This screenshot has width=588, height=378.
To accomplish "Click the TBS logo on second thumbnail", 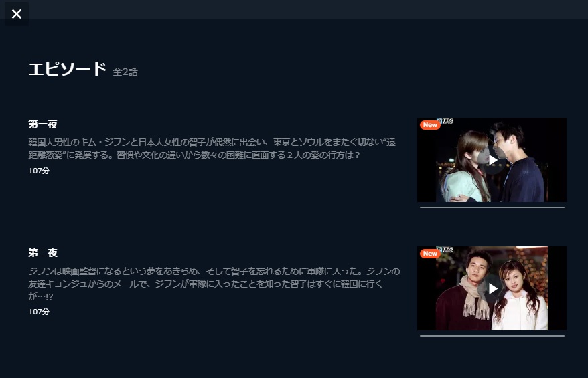I will pos(446,249).
